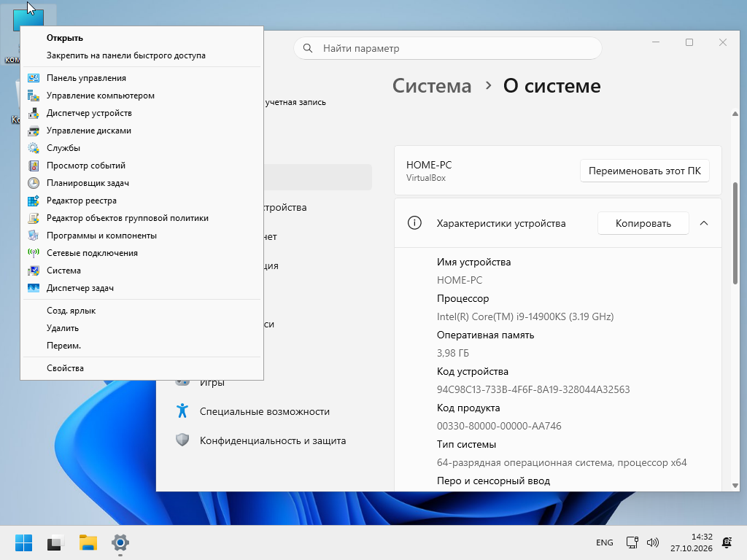Select Удалить in the context menu
The image size is (747, 560).
point(63,329)
